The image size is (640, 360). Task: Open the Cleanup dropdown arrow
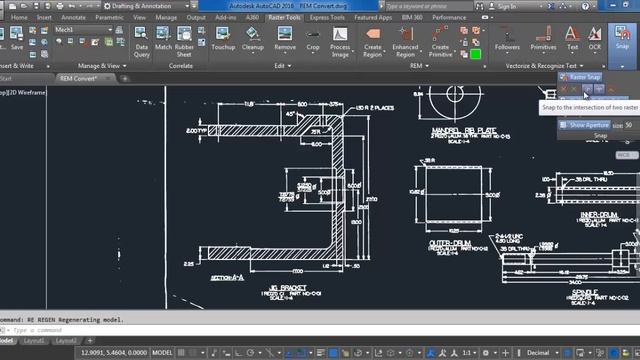click(x=252, y=53)
